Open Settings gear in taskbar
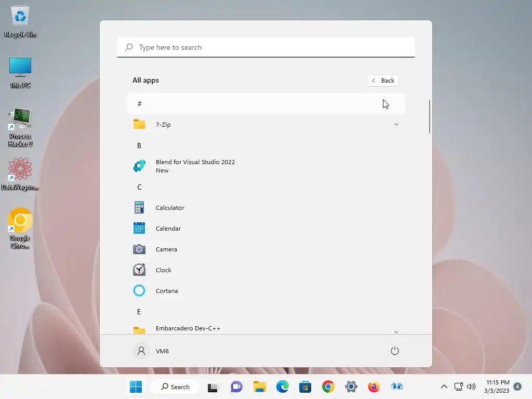The height and width of the screenshot is (399, 532). pyautogui.click(x=351, y=387)
